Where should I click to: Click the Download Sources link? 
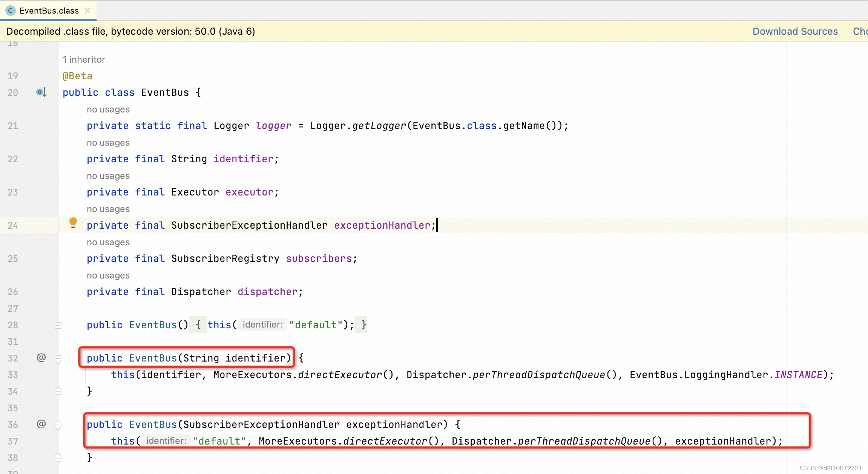795,31
